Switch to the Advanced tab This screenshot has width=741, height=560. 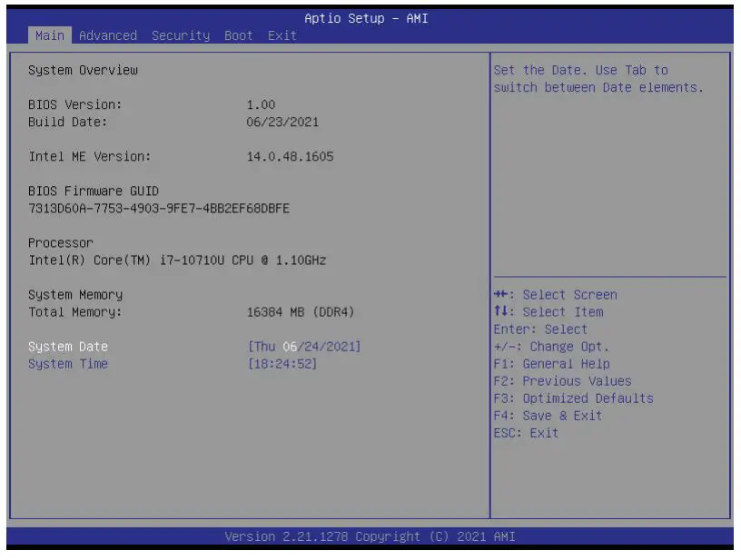pos(108,35)
